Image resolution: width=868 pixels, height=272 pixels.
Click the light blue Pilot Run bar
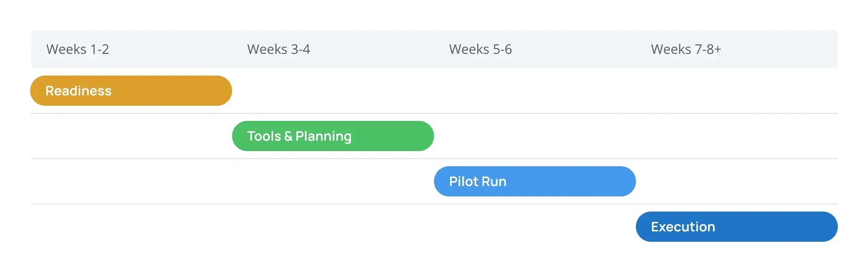(535, 181)
